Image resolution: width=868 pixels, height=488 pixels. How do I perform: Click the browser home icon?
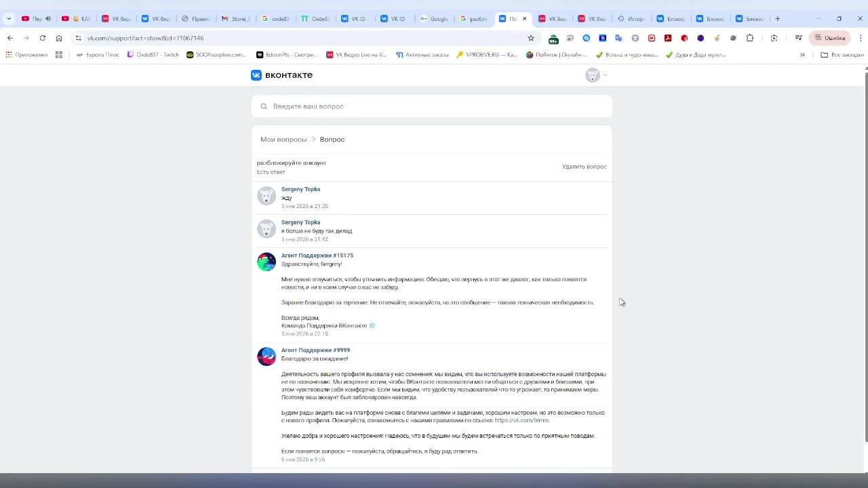click(x=59, y=38)
